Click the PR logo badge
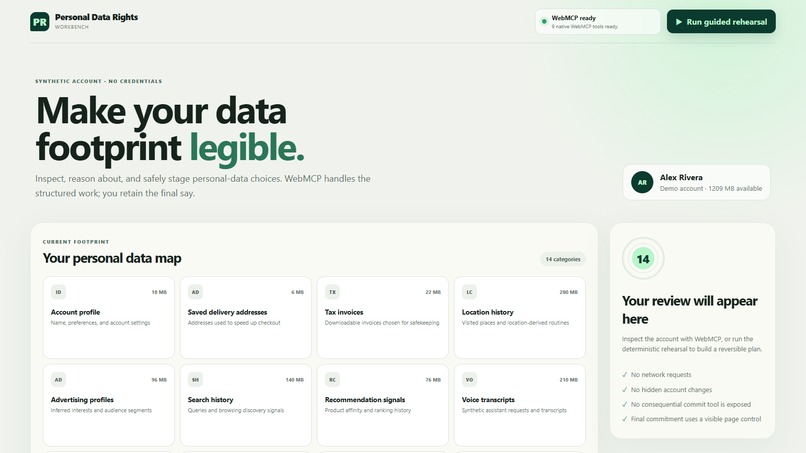The height and width of the screenshot is (453, 806). click(40, 22)
